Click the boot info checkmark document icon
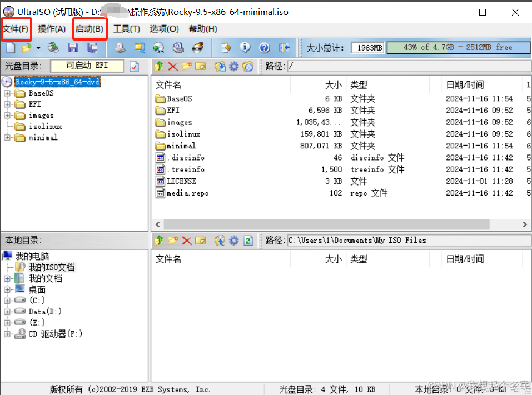This screenshot has width=532, height=395. (x=135, y=67)
